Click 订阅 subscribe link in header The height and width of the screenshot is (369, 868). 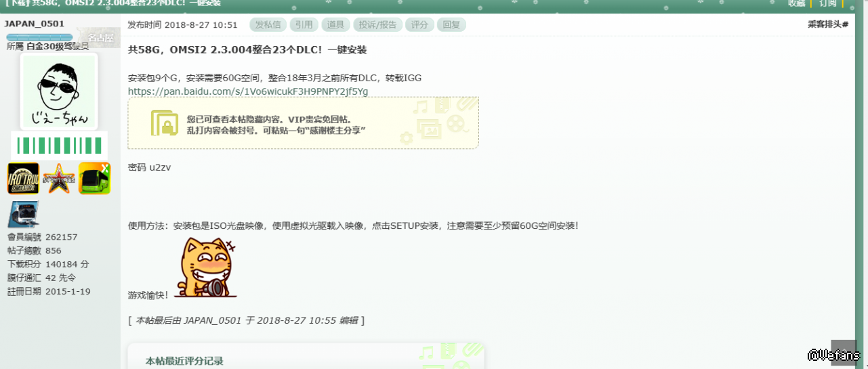click(828, 3)
